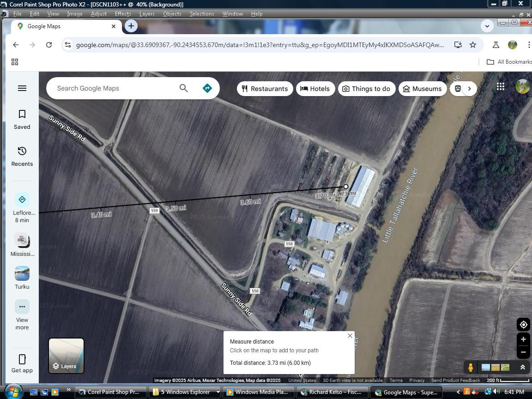
Task: Click the search magnifier icon
Action: [183, 88]
